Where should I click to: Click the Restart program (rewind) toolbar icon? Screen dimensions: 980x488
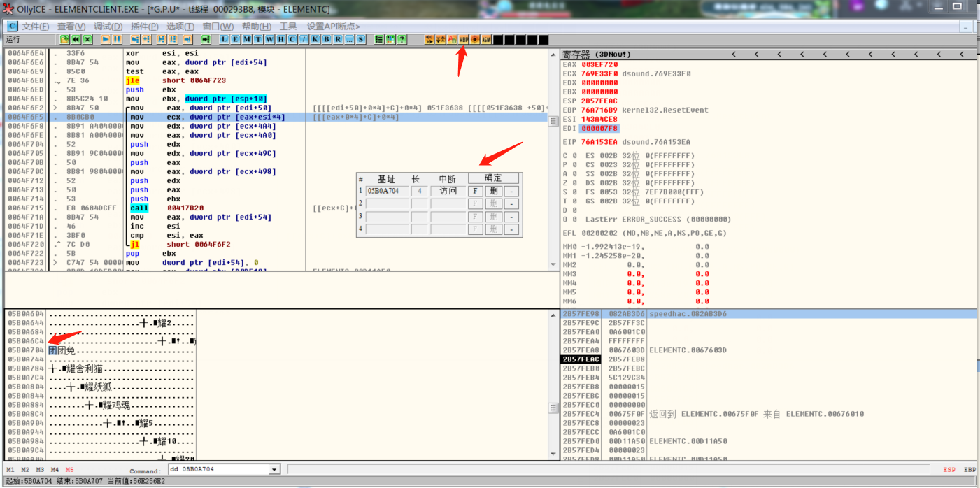tap(76, 39)
